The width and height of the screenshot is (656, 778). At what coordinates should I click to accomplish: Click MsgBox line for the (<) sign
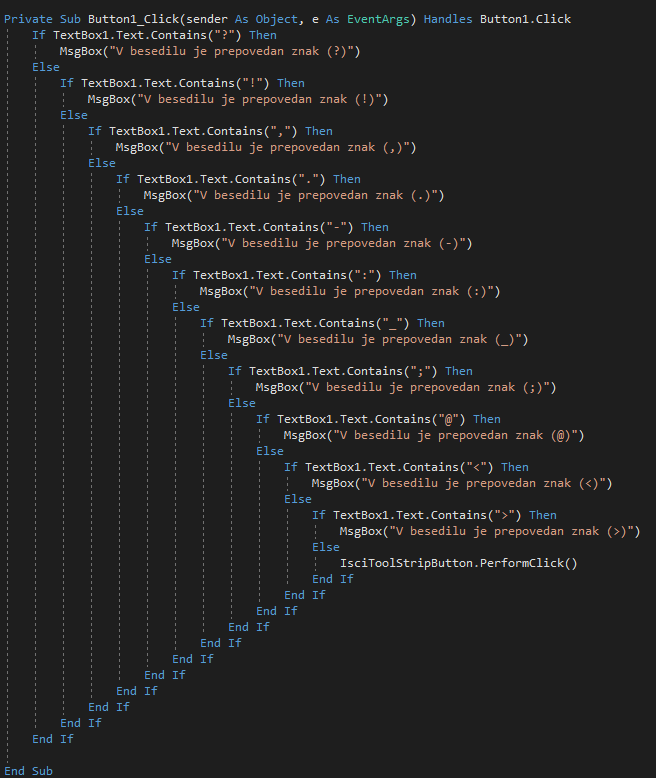click(461, 483)
